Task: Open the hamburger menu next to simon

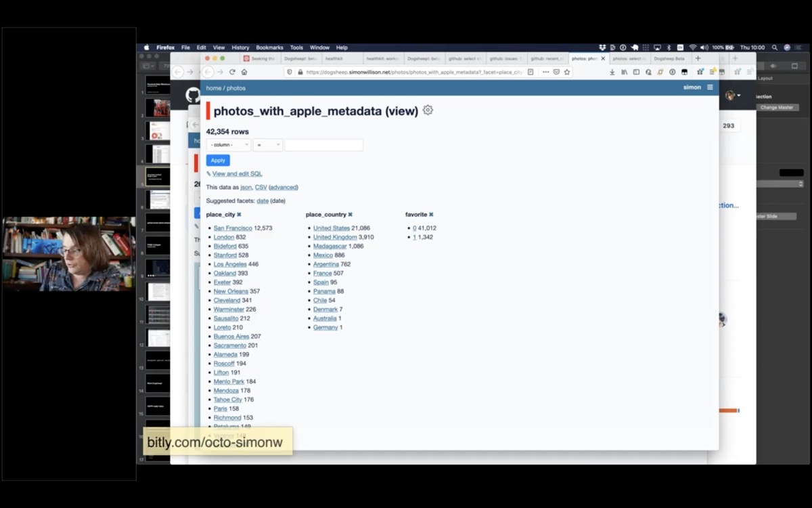Action: 710,87
